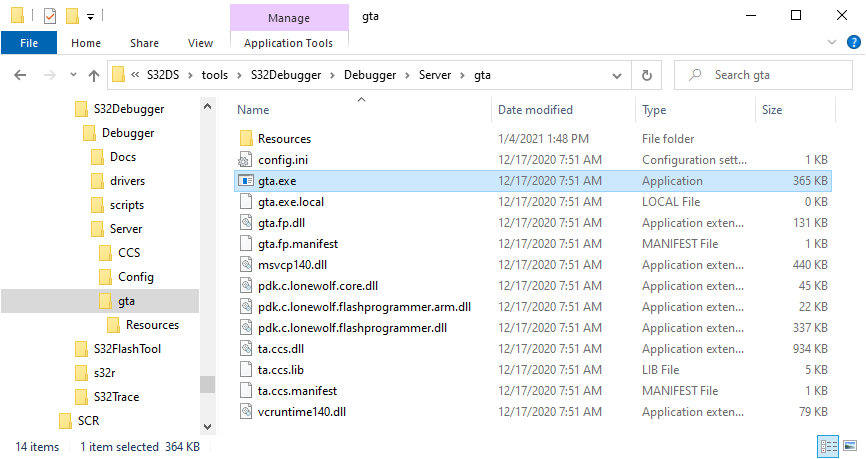866x459 pixels.
Task: Click the Back navigation arrow
Action: click(x=21, y=75)
